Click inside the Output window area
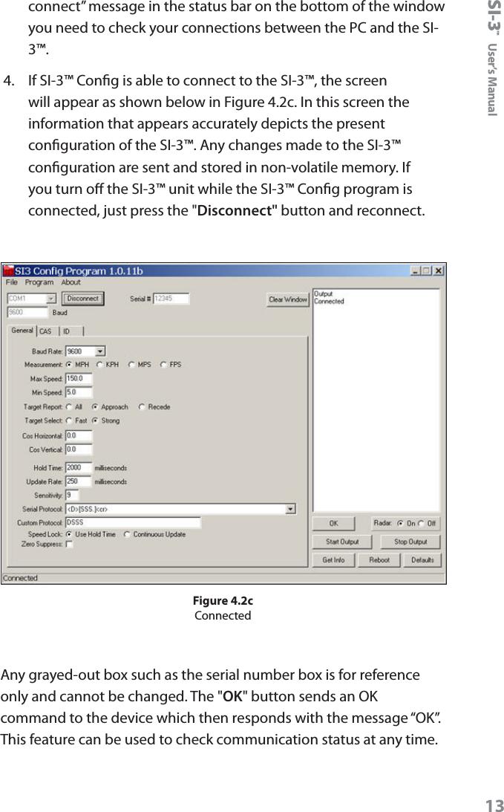Image resolution: width=504 pixels, height=812 pixels. point(376,401)
